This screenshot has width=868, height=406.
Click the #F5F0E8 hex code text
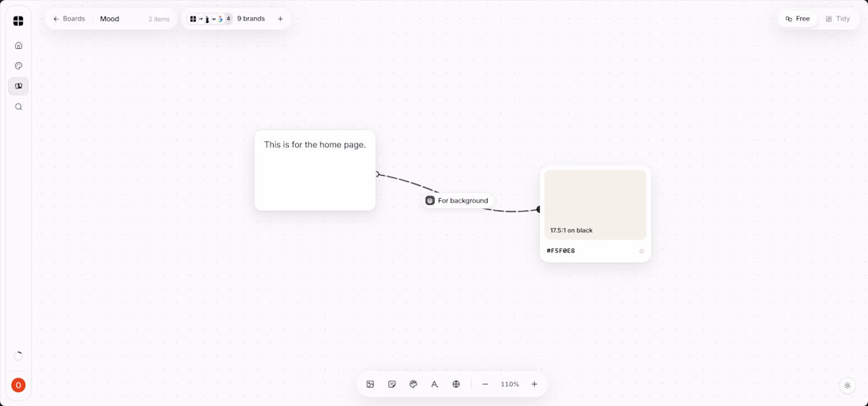click(x=561, y=251)
